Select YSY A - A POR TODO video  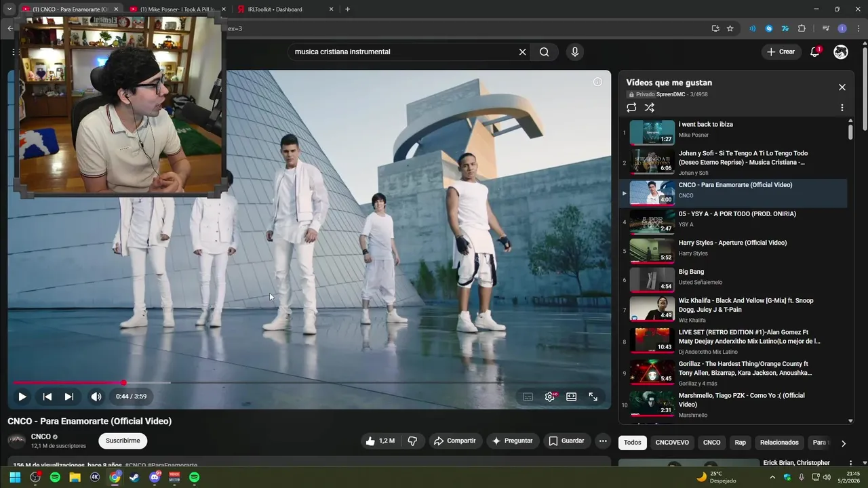[732, 222]
